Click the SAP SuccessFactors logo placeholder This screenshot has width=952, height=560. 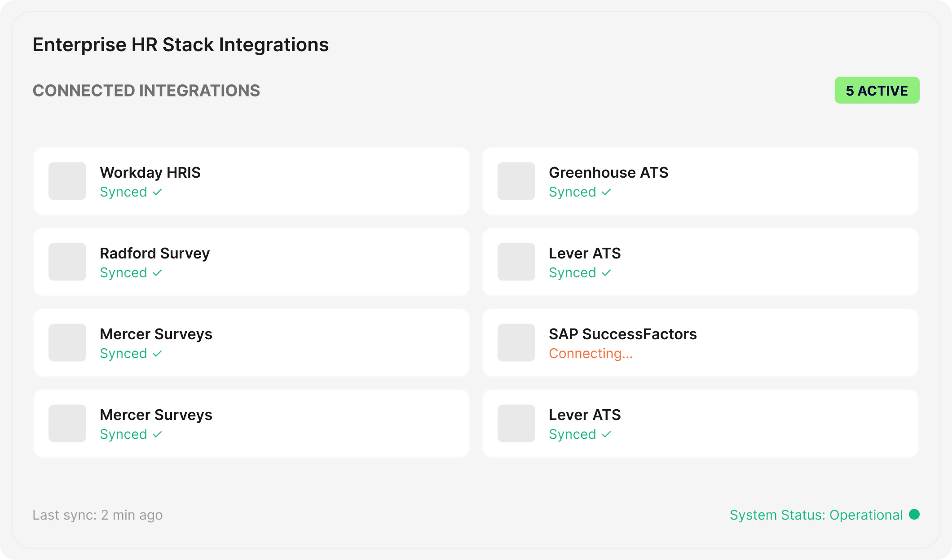[516, 343]
